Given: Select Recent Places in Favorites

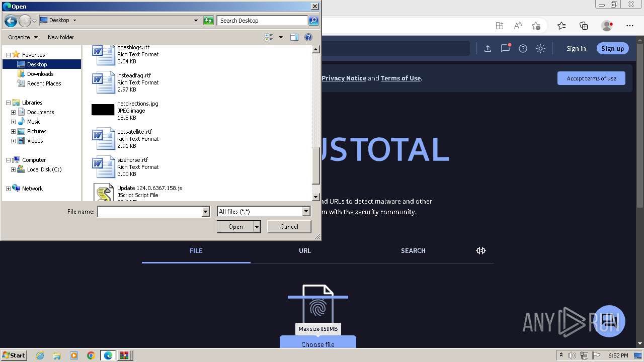Looking at the screenshot, I should point(44,83).
